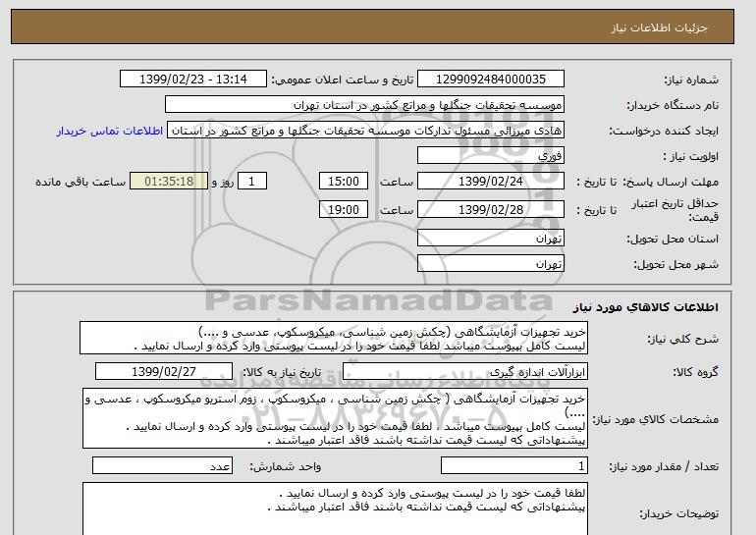Screen dimensions: 756x535
Task: Click the delivery city field تهران
Action: (491, 264)
